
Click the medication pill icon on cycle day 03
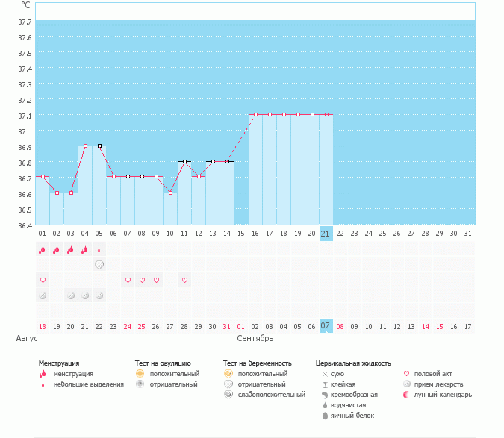[71, 295]
